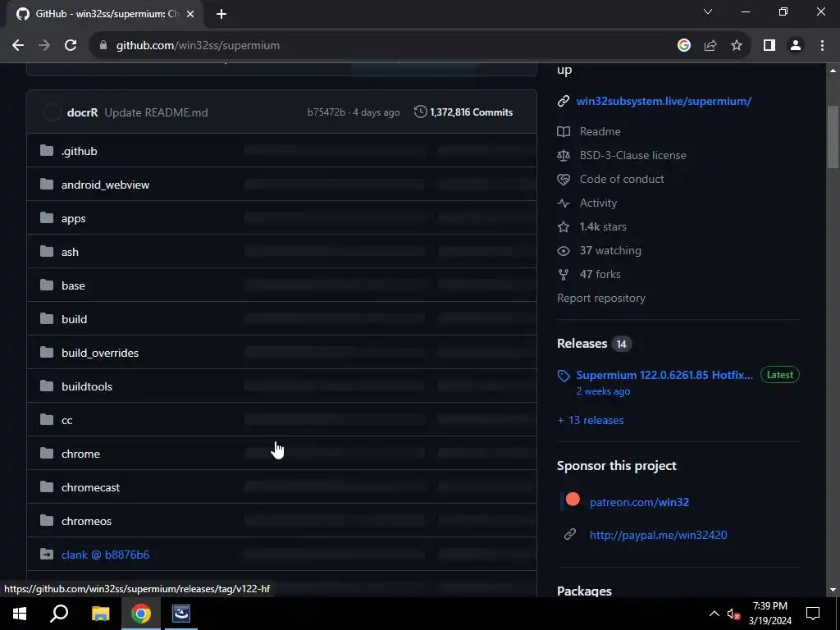Image resolution: width=840 pixels, height=630 pixels.
Task: Open the tab search dropdown arrow
Action: click(x=708, y=11)
